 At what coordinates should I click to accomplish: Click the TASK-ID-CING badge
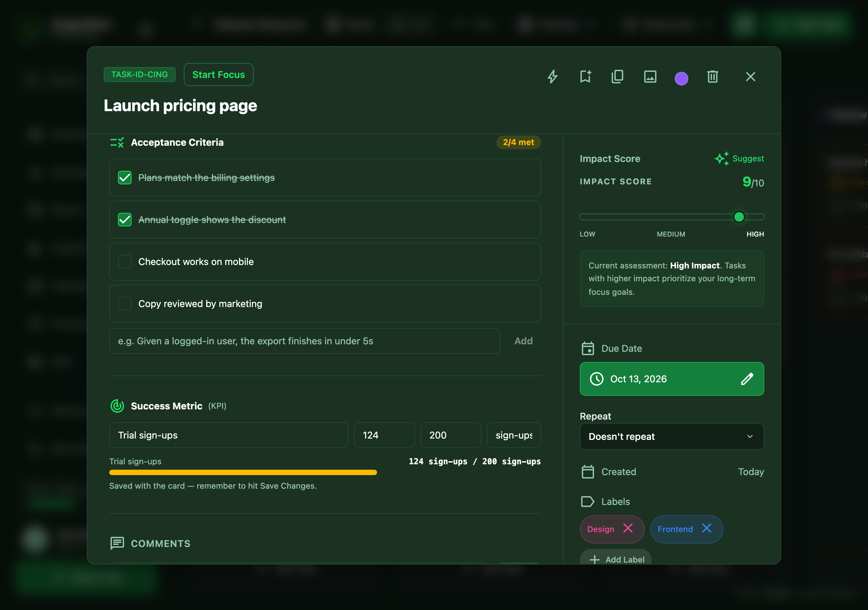pyautogui.click(x=139, y=75)
